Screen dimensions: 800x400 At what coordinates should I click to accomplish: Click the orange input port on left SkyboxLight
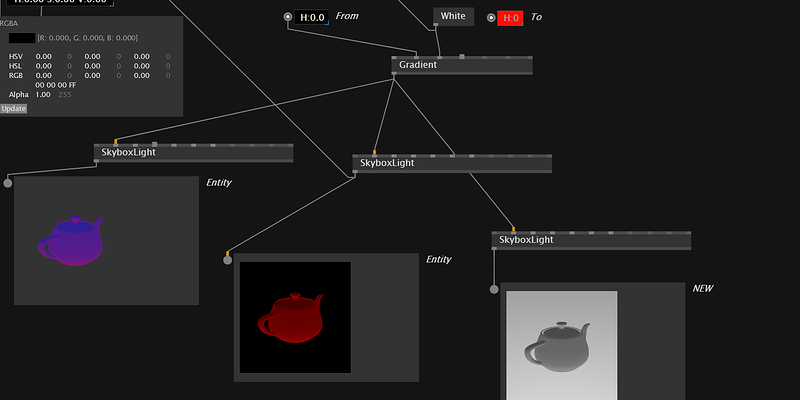click(116, 142)
